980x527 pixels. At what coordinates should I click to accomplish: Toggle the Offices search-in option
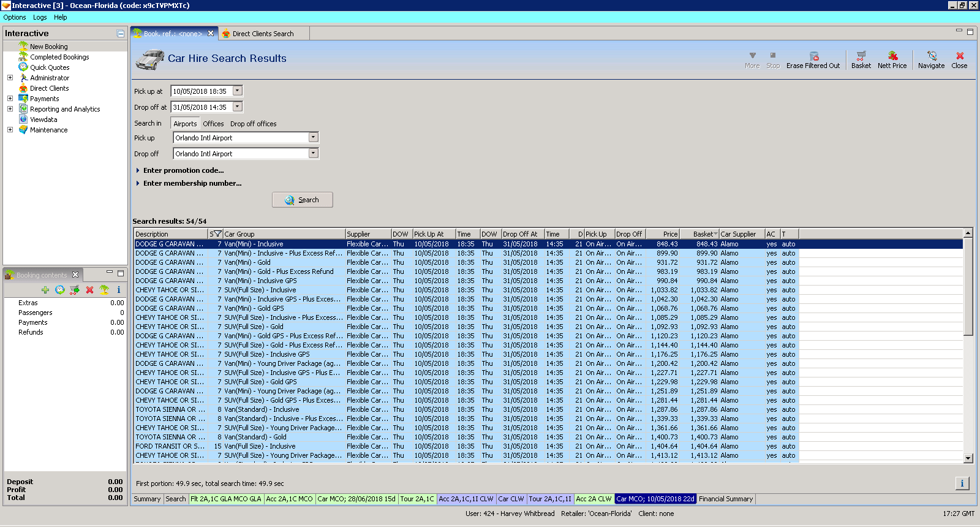pyautogui.click(x=213, y=124)
